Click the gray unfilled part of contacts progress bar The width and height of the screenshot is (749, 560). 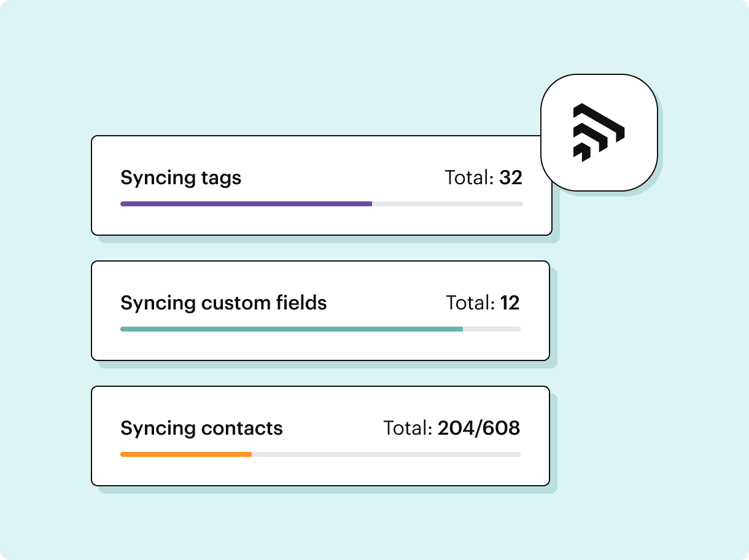click(387, 454)
